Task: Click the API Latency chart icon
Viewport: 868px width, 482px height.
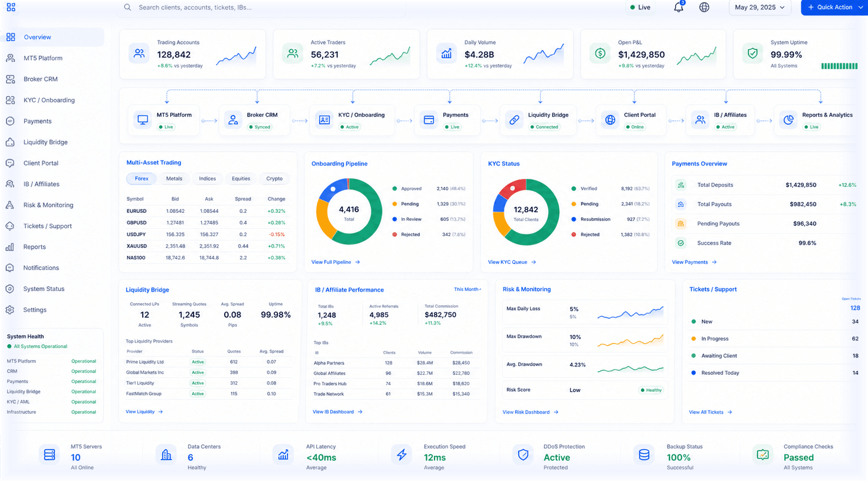Action: click(x=283, y=455)
